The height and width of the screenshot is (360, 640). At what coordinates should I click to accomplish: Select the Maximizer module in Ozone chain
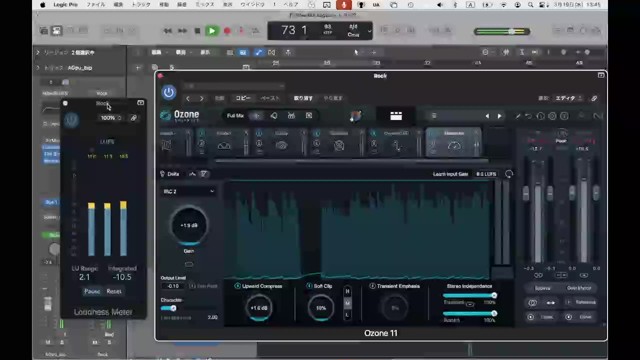click(x=454, y=142)
